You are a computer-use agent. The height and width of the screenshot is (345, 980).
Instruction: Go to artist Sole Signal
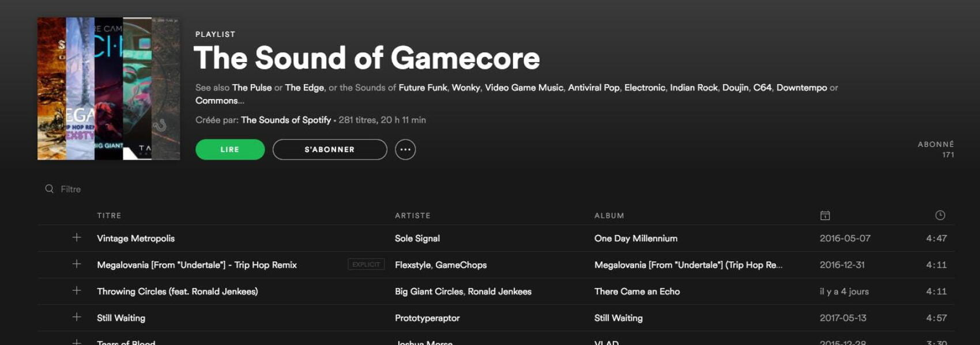point(417,238)
